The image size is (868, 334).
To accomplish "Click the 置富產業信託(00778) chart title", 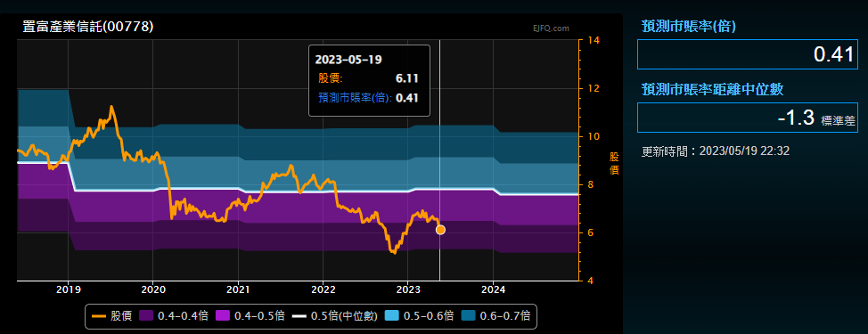I will point(88,26).
